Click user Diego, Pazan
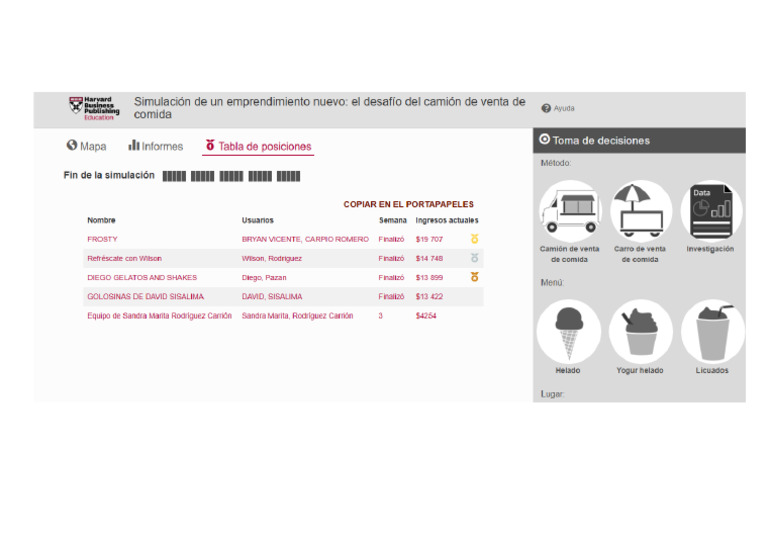This screenshot has width=768, height=543. (x=264, y=277)
